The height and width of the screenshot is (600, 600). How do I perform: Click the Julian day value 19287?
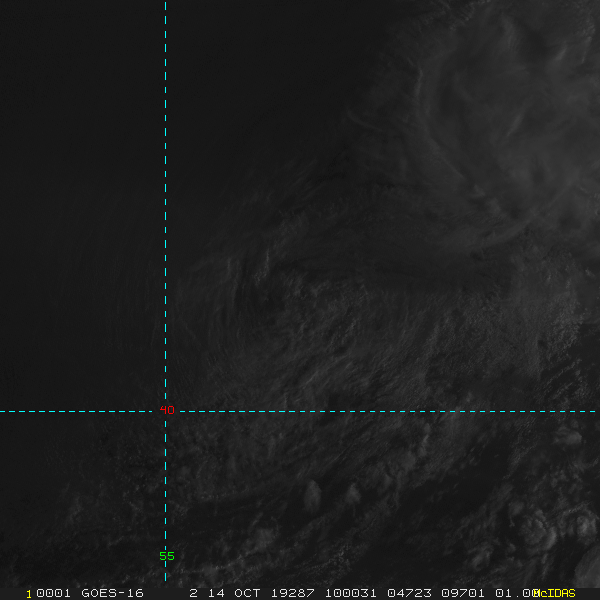(292, 593)
